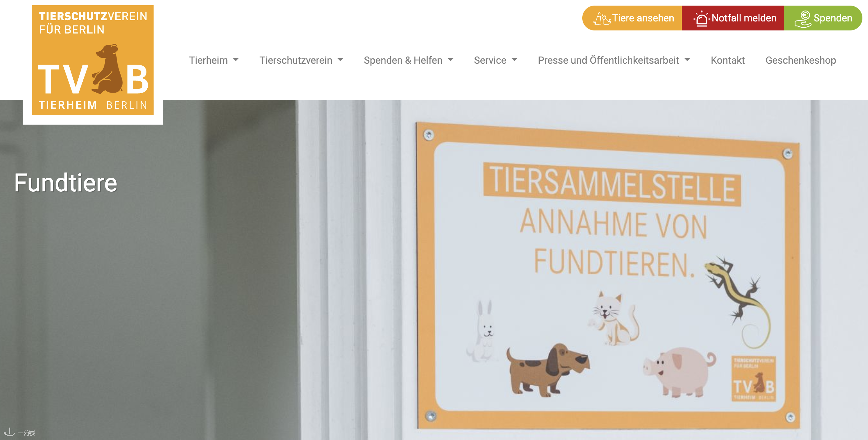Click the Tiersammelstelle sign image
The image size is (868, 440).
pos(608,275)
